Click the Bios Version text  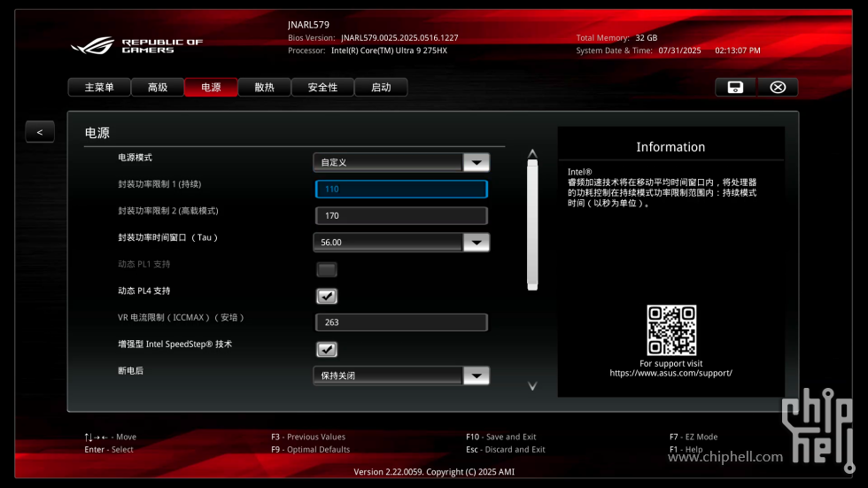point(373,38)
